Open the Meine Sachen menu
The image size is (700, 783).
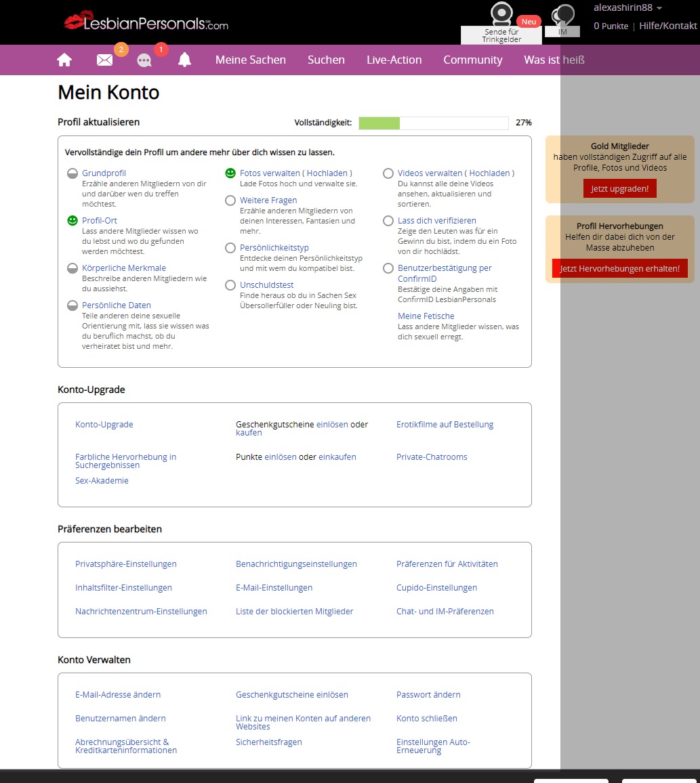250,60
